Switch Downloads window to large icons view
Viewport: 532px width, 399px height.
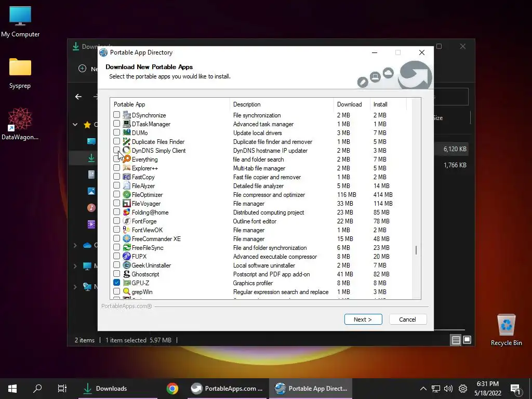point(467,340)
